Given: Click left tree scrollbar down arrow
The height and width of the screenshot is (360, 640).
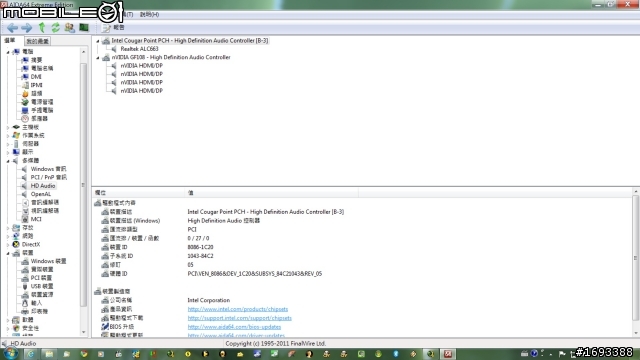Looking at the screenshot, I should click(84, 332).
